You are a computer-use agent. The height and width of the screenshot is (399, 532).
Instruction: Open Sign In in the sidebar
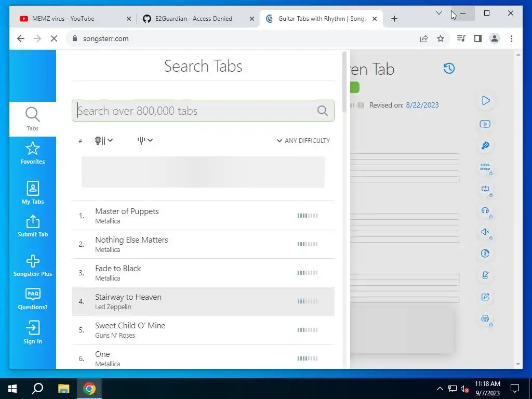33,332
